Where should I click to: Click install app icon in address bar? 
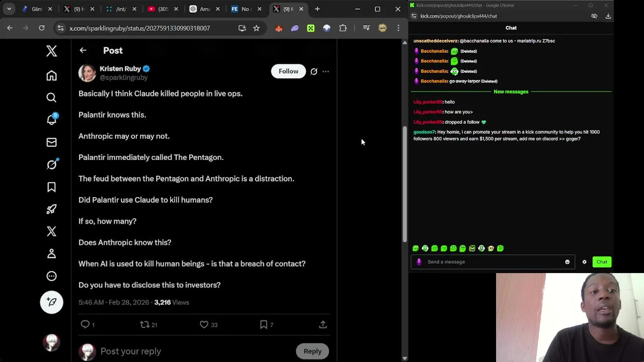click(x=242, y=28)
